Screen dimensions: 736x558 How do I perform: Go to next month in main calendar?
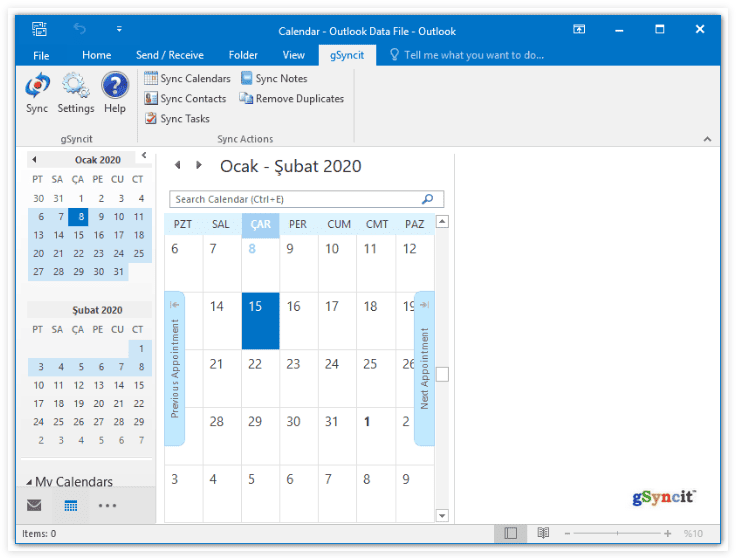(x=199, y=165)
